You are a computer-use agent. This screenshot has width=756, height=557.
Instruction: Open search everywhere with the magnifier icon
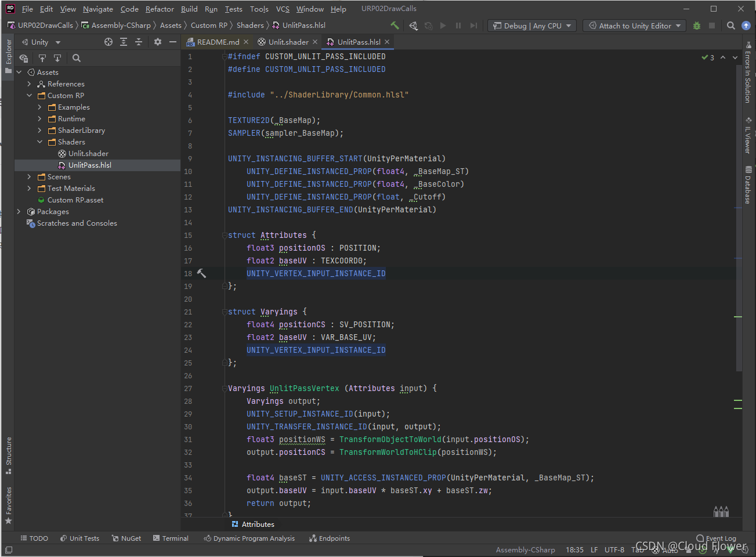click(x=730, y=25)
